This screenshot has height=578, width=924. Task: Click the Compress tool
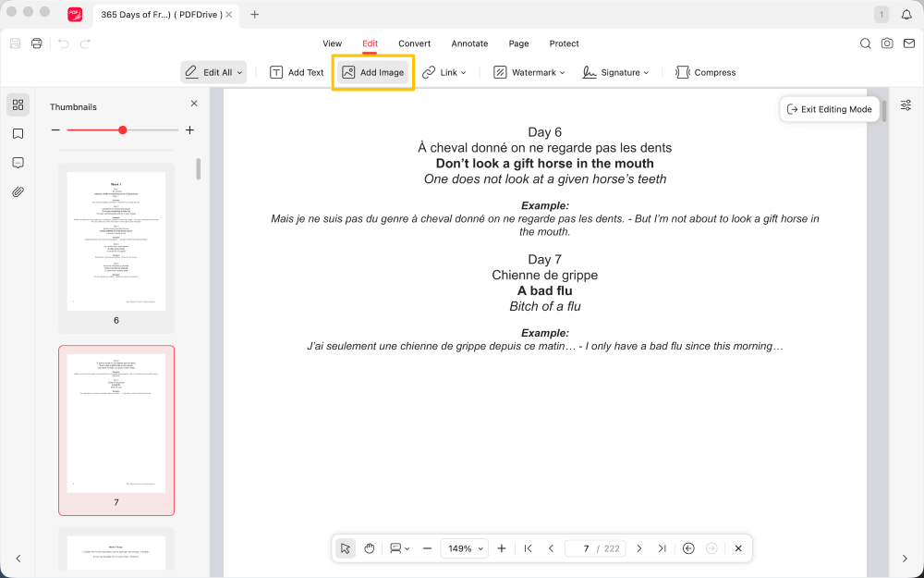pos(706,72)
